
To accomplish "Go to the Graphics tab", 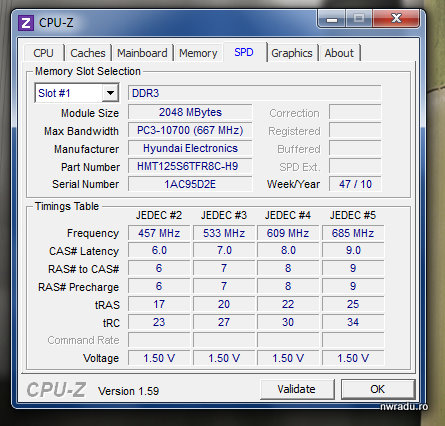I will pos(292,53).
